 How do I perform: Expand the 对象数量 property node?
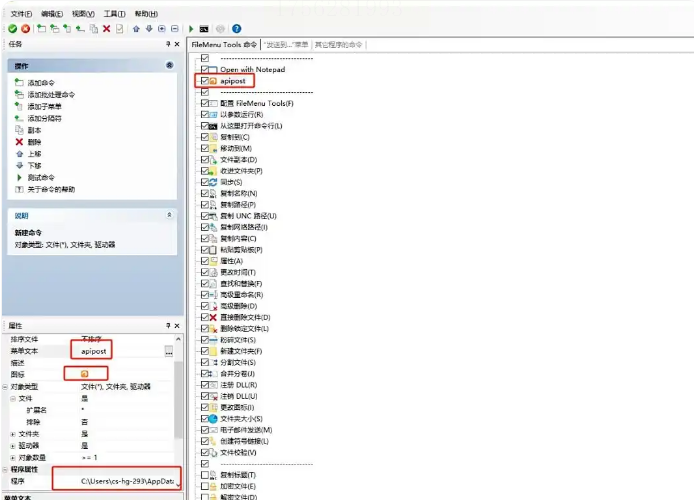click(13, 458)
